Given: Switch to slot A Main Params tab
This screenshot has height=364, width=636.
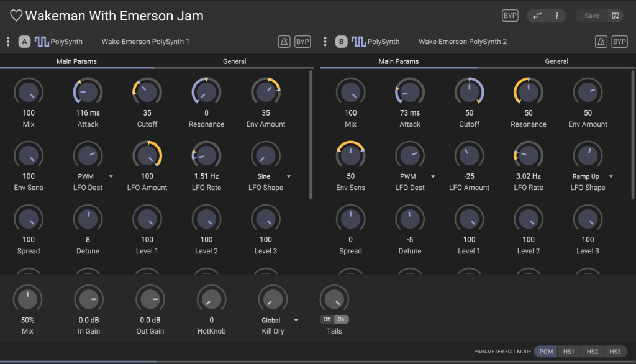Looking at the screenshot, I should [x=76, y=61].
